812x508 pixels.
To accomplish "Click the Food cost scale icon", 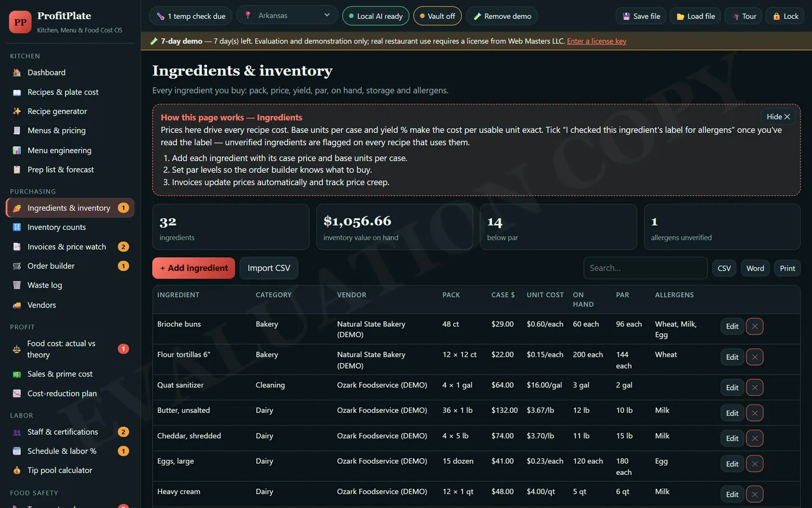I will 17,349.
